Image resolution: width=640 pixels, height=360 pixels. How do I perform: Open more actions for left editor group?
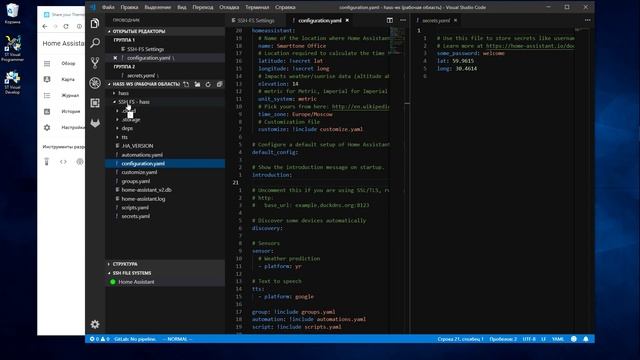point(403,20)
